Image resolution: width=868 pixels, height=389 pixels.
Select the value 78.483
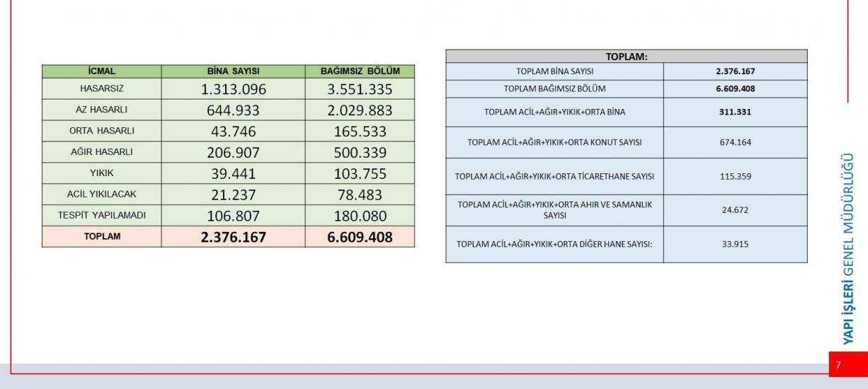pos(360,194)
